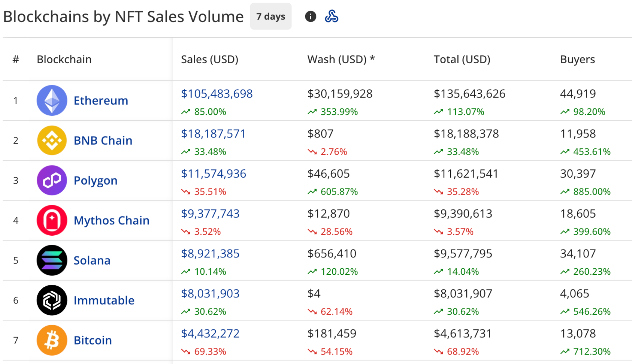This screenshot has width=632, height=364.
Task: Select Solana total $9,577,795
Action: tap(463, 254)
